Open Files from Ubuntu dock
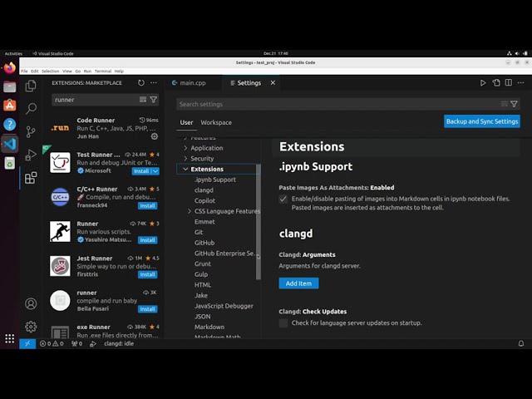532x399 pixels. point(9,86)
